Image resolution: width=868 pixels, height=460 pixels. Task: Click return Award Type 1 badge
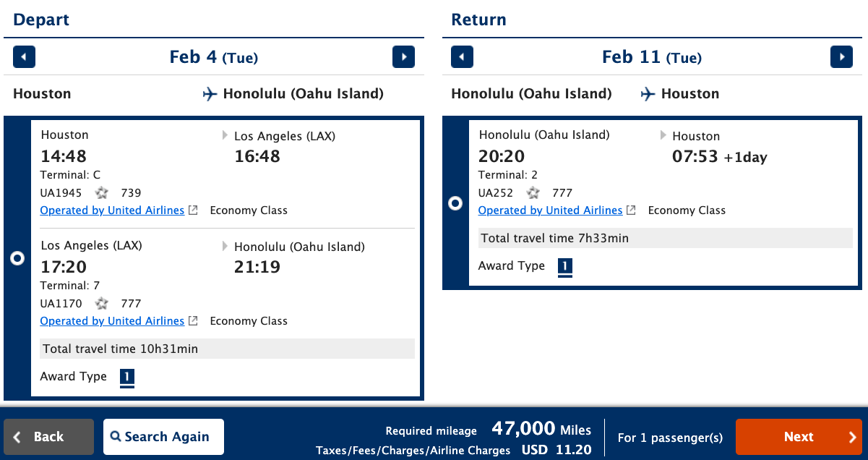pos(565,266)
